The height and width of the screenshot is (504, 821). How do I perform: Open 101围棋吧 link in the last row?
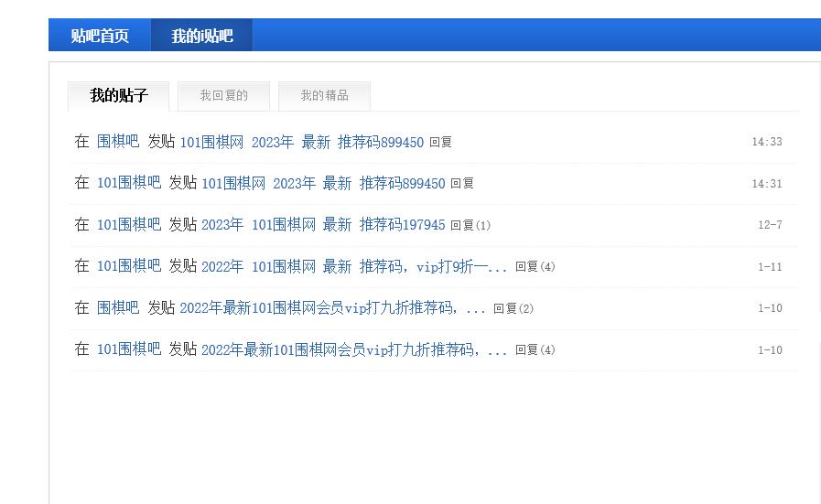(x=129, y=349)
